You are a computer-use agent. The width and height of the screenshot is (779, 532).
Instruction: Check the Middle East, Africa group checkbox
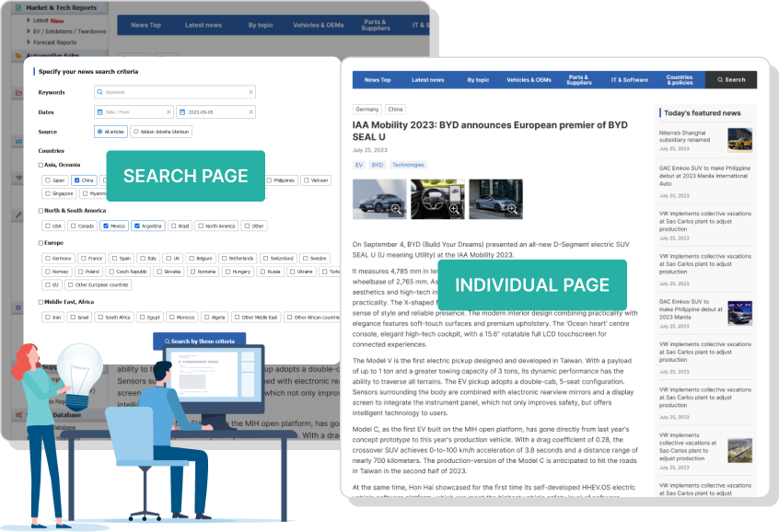pos(41,302)
